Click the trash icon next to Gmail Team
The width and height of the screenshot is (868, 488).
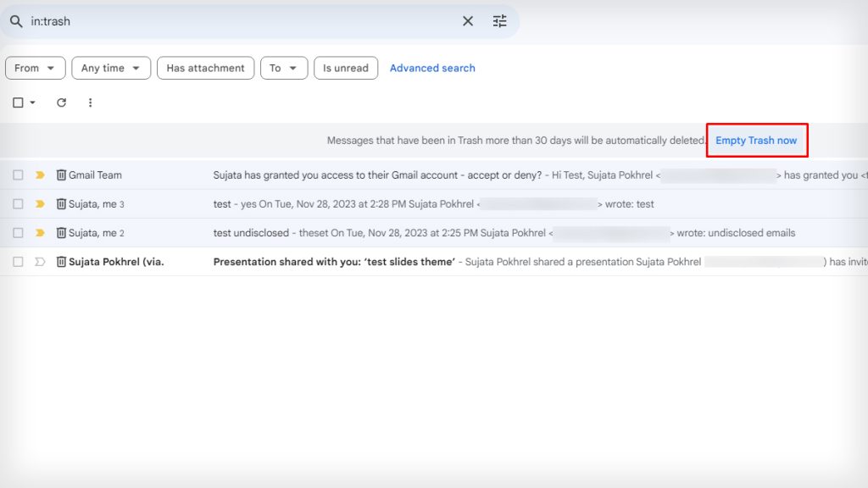pyautogui.click(x=61, y=175)
